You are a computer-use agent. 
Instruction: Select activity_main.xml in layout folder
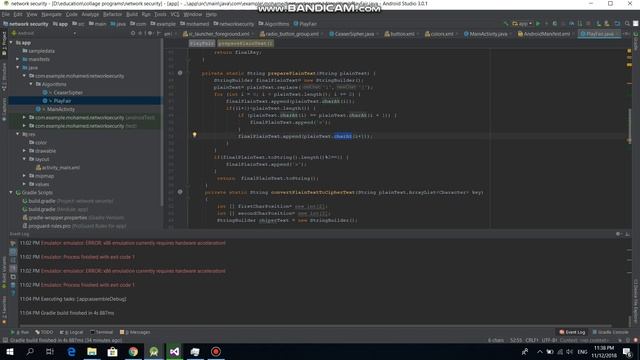coord(58,167)
